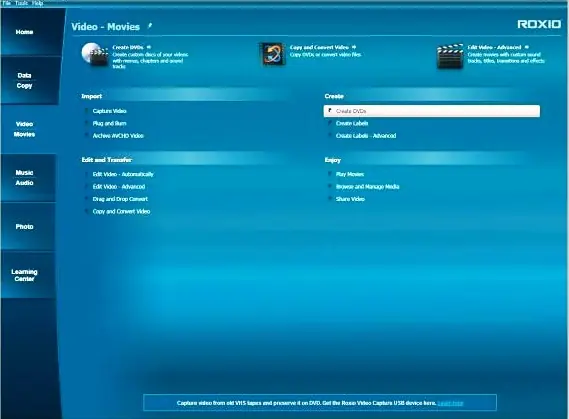The image size is (569, 419).
Task: Open the File menu
Action: tap(7, 3)
